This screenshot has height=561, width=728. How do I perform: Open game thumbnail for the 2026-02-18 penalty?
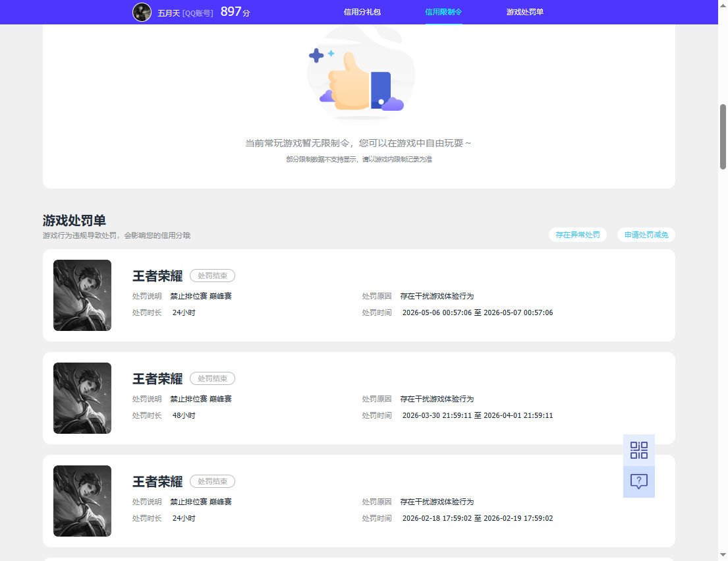[82, 501]
